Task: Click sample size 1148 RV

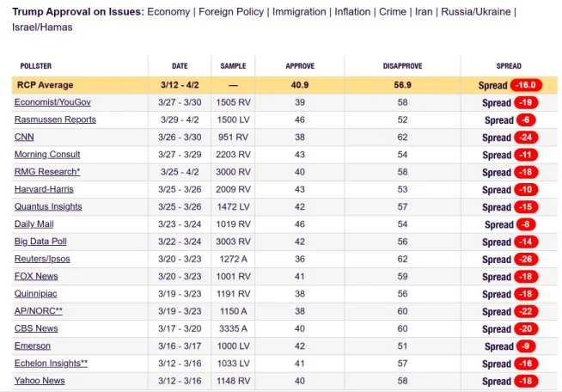Action: (x=234, y=381)
